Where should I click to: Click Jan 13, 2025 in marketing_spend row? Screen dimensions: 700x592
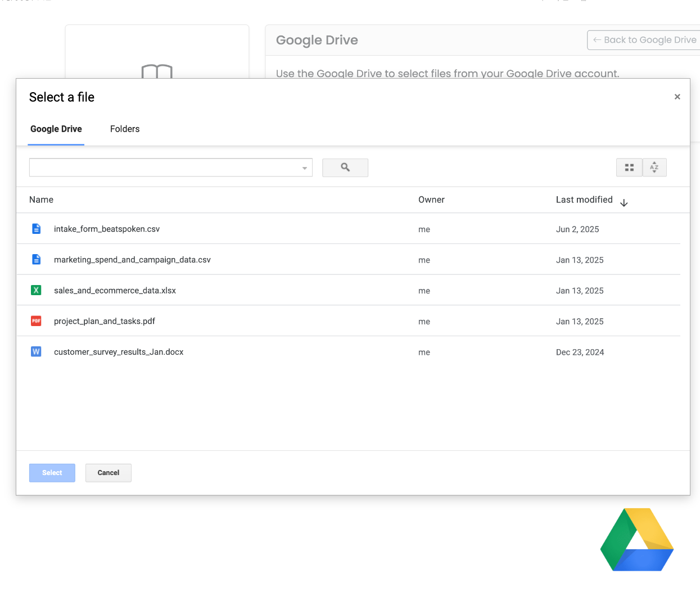[580, 260]
